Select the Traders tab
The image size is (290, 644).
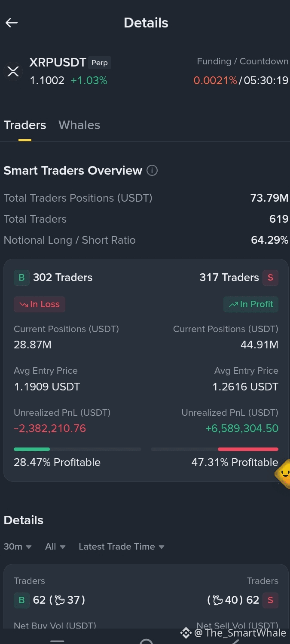(25, 125)
